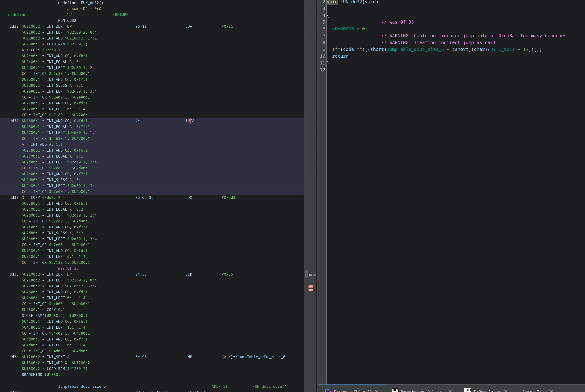Click the Decompile panel icon on the bottom tab

point(328,390)
